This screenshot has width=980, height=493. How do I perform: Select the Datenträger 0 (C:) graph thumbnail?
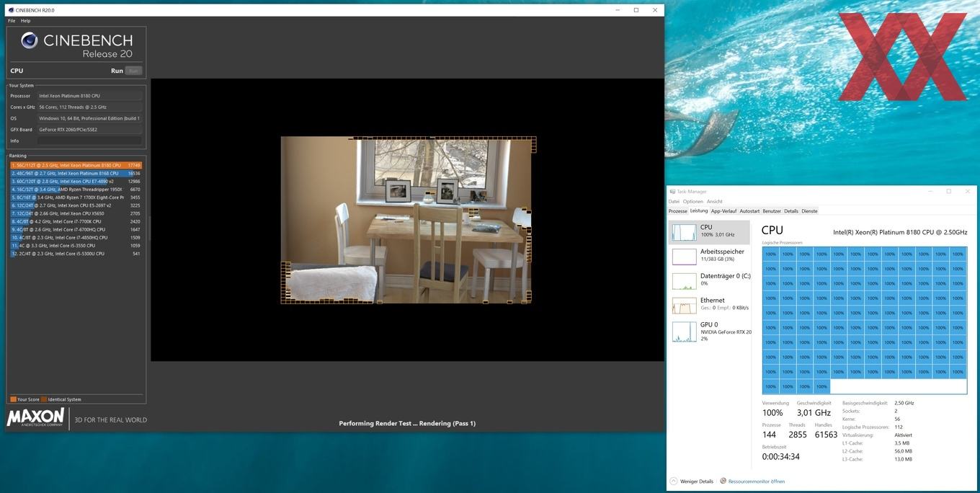pos(684,281)
